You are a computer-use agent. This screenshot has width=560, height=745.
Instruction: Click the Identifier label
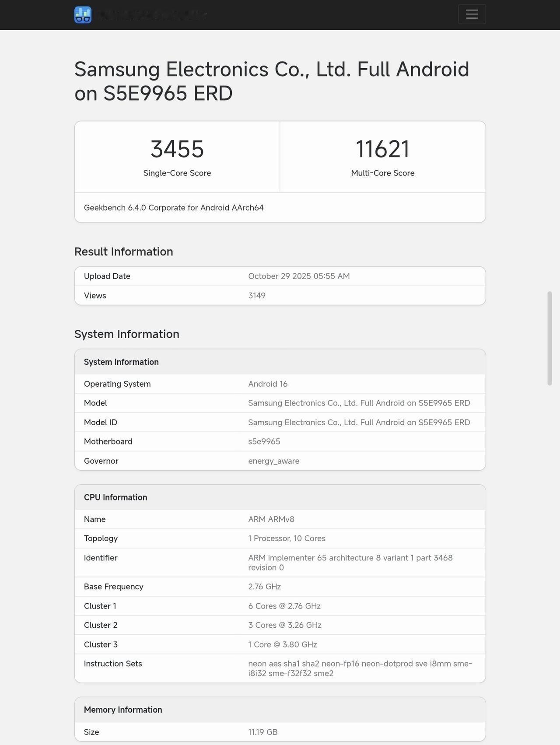[101, 558]
